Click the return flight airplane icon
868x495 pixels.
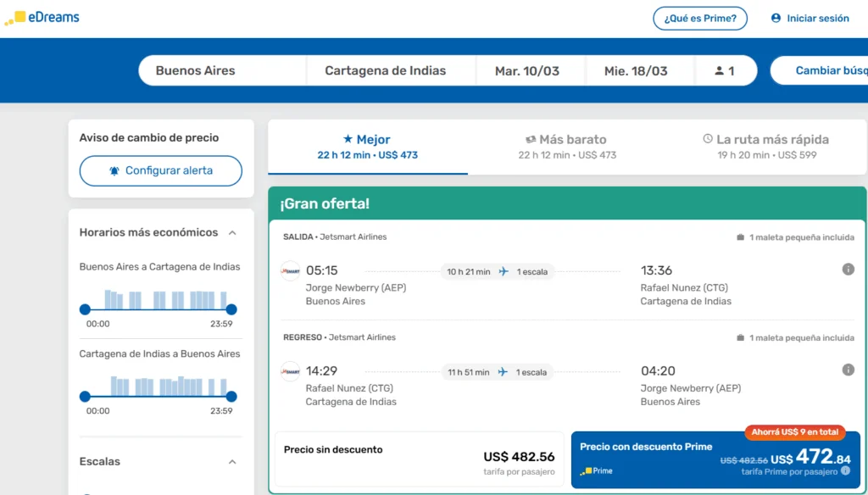click(504, 372)
